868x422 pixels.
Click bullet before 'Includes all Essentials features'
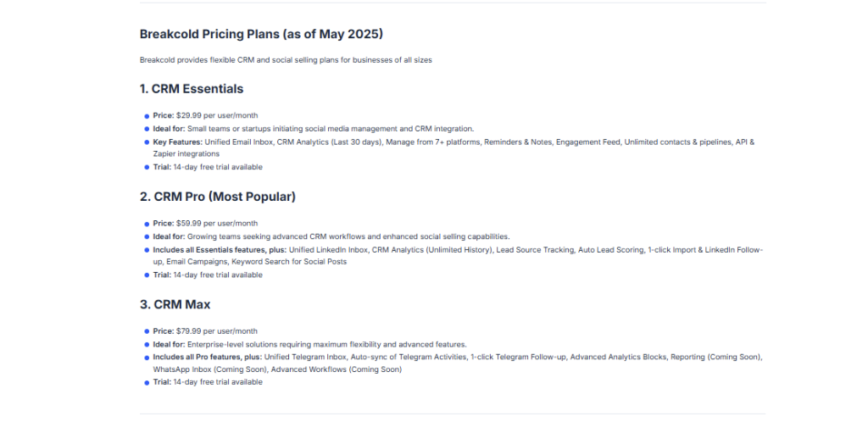tap(147, 251)
